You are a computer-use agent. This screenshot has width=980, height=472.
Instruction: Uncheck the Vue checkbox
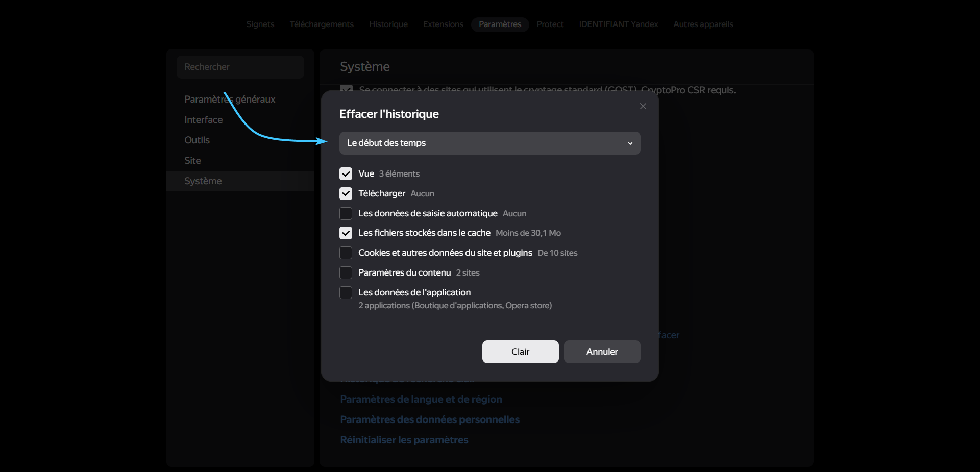click(346, 174)
